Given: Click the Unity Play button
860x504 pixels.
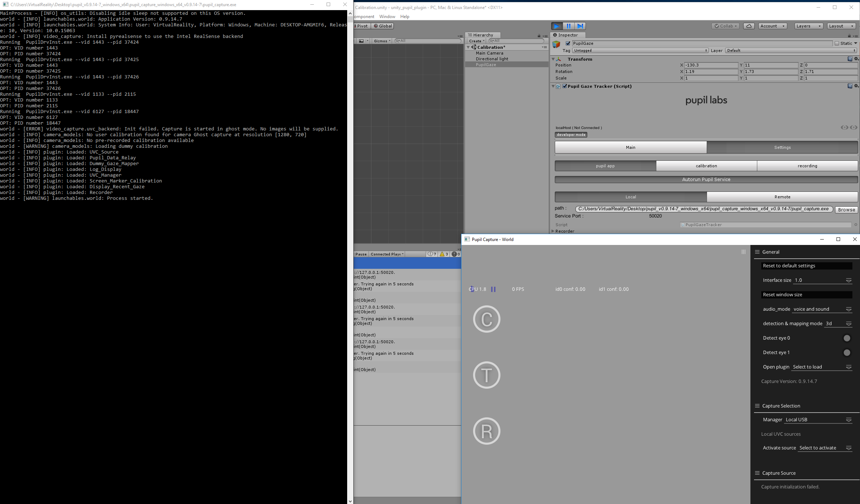Looking at the screenshot, I should point(557,26).
